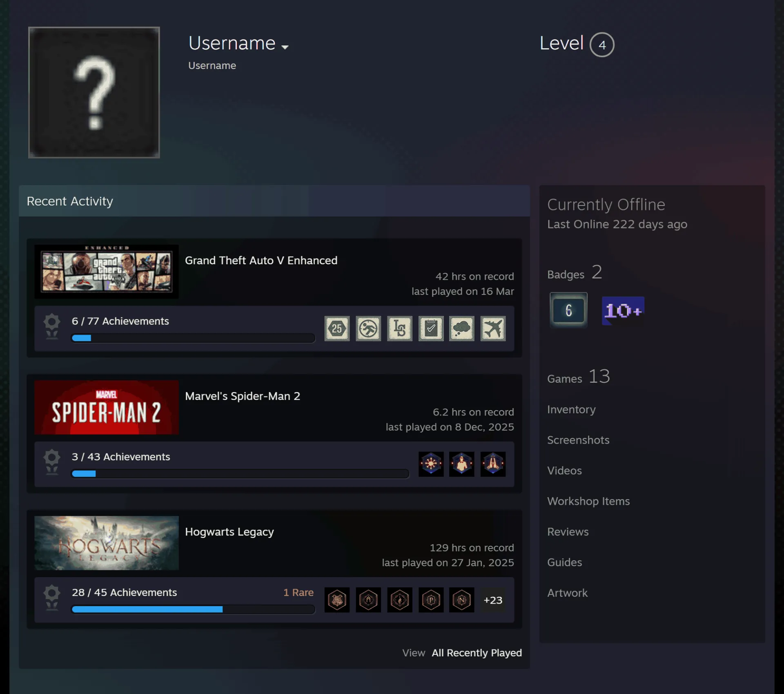This screenshot has height=694, width=784.
Task: Click the GTA V airplane achievement icon
Action: pos(493,328)
